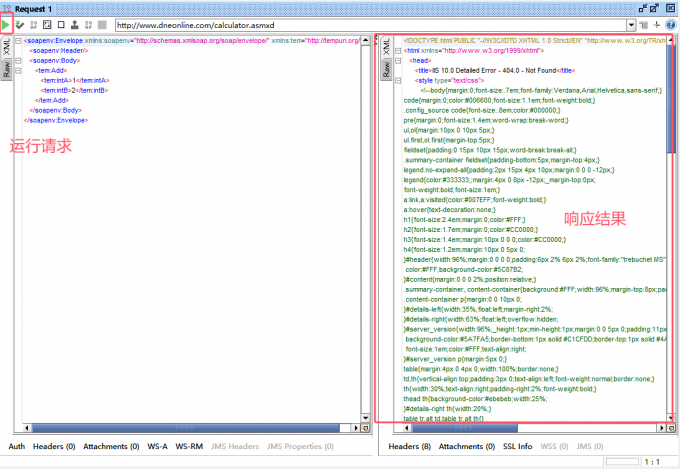Collapse the style node in response
Screen dimensions: 680x469
[x=398, y=81]
